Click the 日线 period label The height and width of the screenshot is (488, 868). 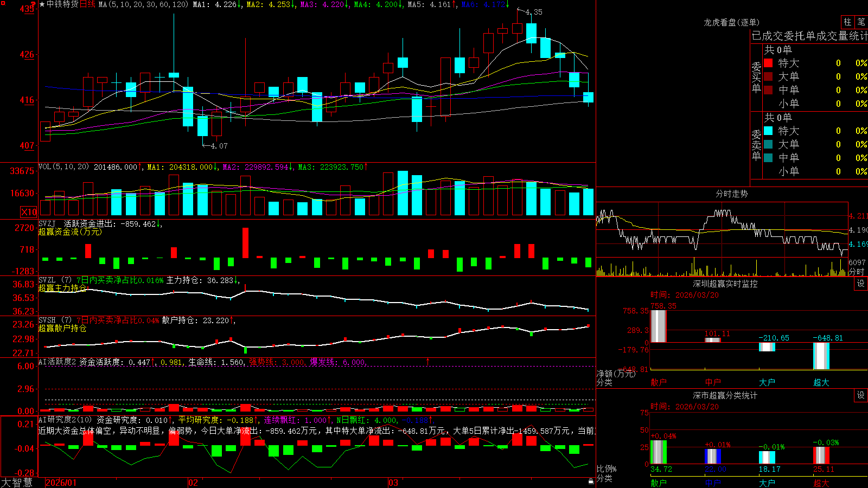[87, 4]
